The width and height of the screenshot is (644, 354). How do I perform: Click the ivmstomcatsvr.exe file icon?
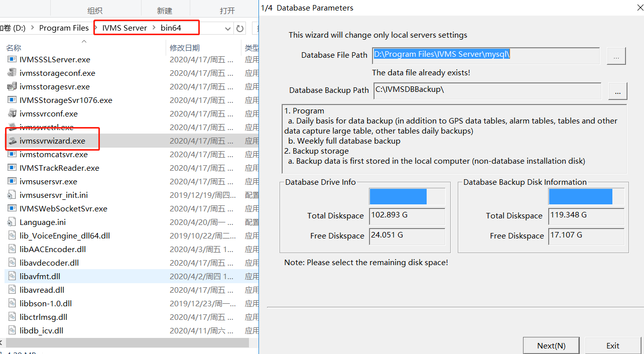pos(12,154)
